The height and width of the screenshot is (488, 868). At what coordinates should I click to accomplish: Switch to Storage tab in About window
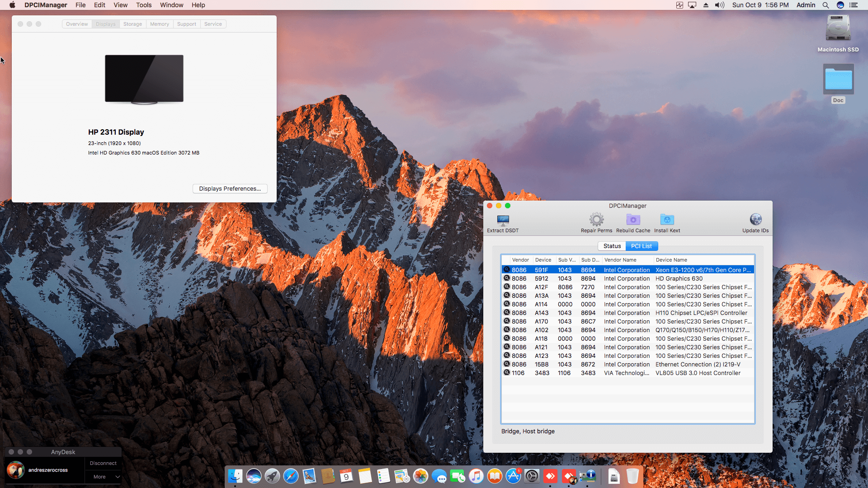pos(132,24)
